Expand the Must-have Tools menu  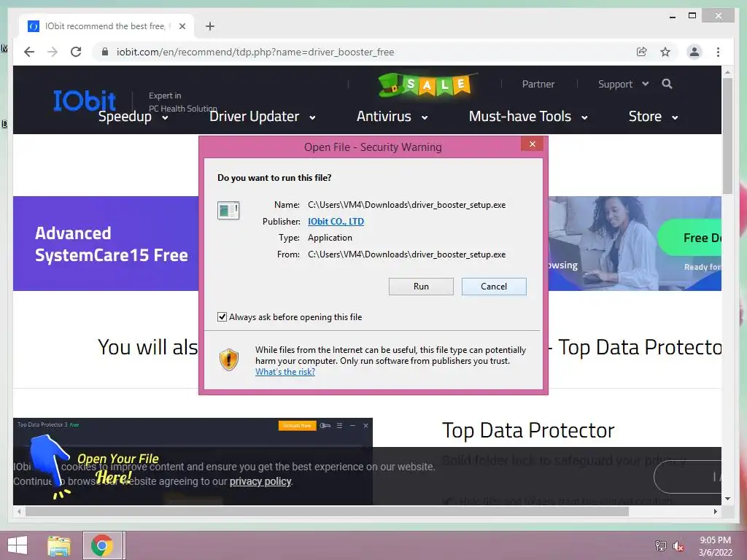tap(528, 117)
